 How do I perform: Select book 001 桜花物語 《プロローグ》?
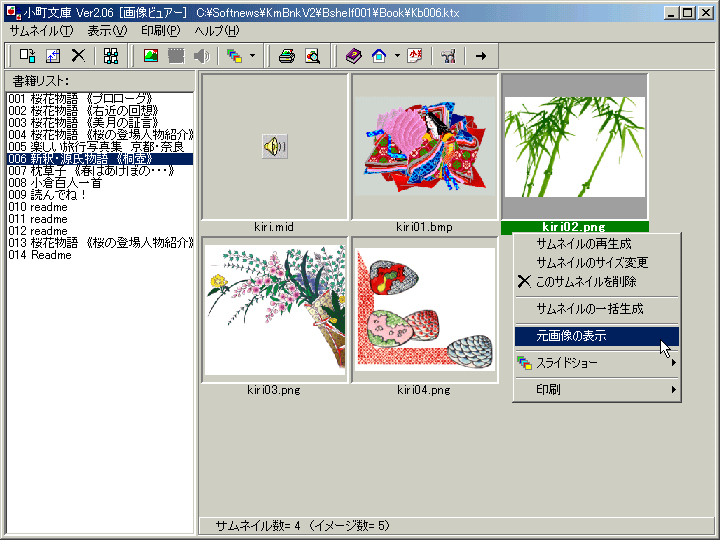tap(100, 99)
